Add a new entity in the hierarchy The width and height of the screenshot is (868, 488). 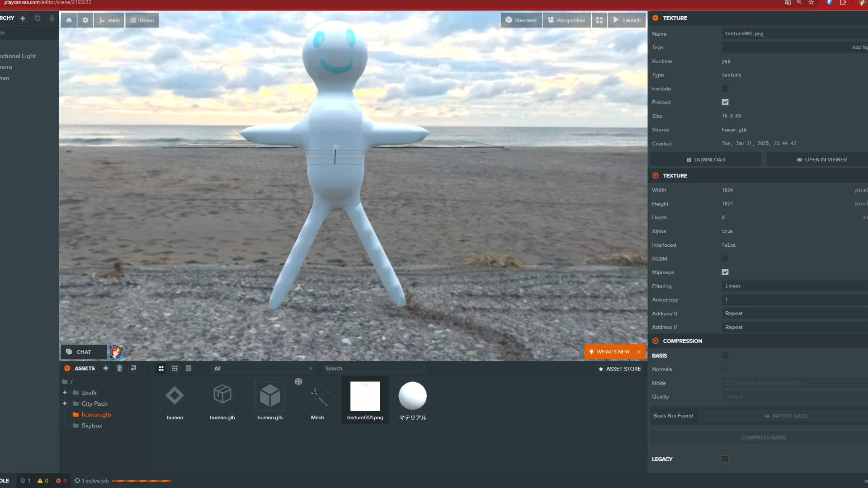(x=23, y=18)
